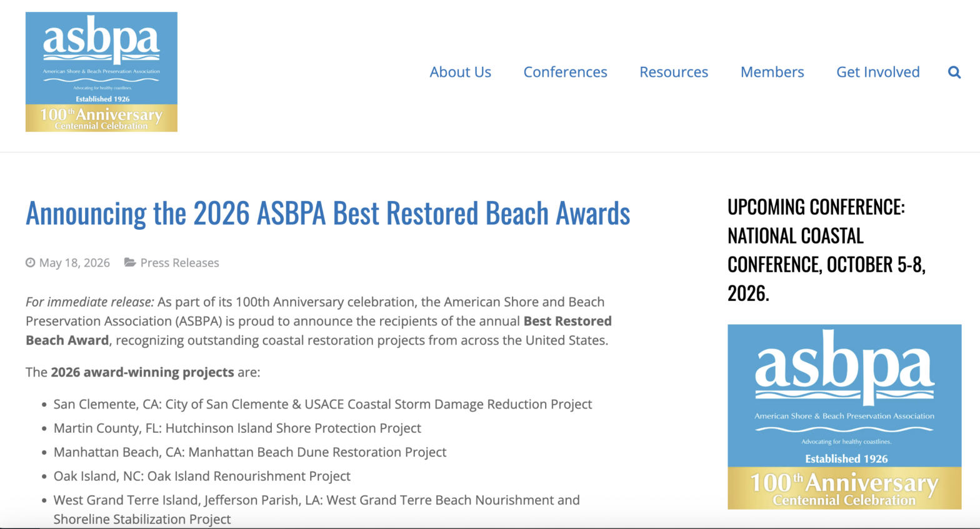Screen dimensions: 980x529
Task: Select the West Grand Terre Island project line
Action: click(317, 510)
